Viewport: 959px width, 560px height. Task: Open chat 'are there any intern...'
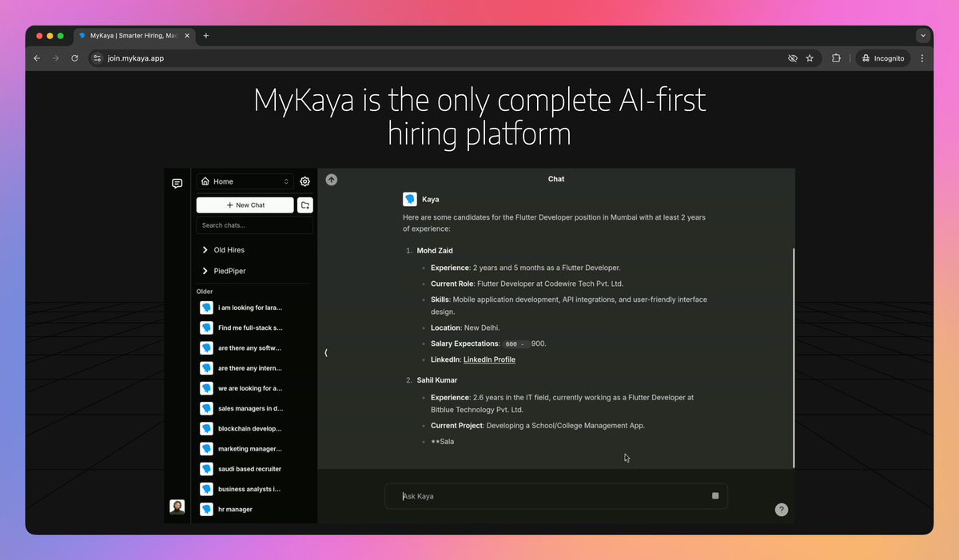[250, 368]
